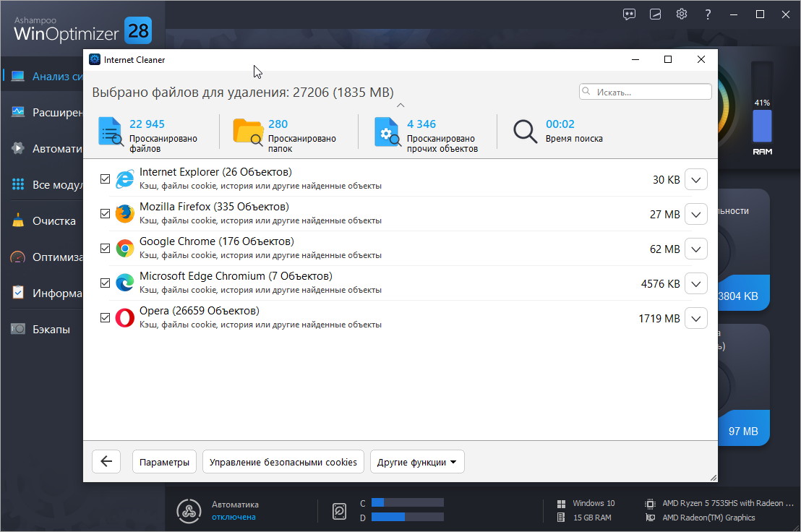Click the search time magnifier icon
Image resolution: width=801 pixels, height=532 pixels.
(x=525, y=132)
